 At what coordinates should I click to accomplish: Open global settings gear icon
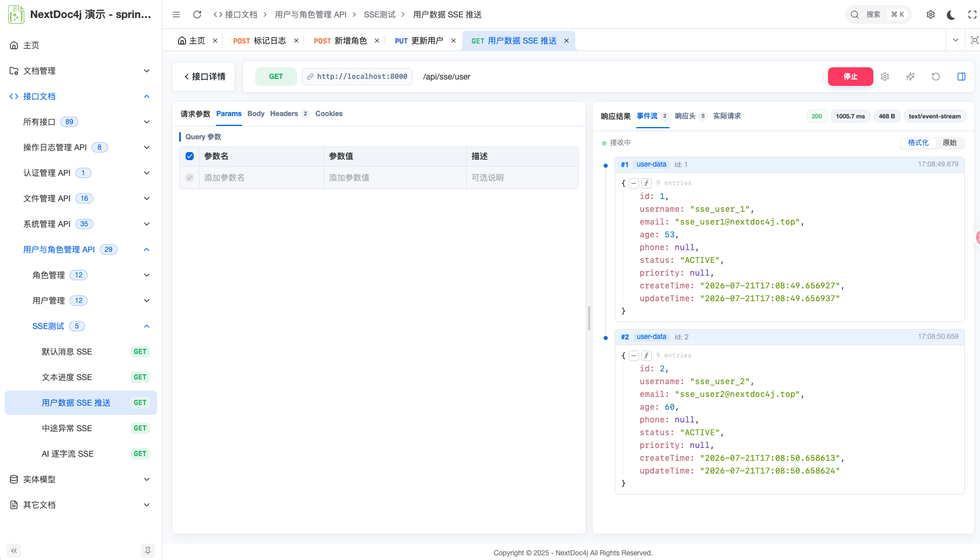(931, 15)
